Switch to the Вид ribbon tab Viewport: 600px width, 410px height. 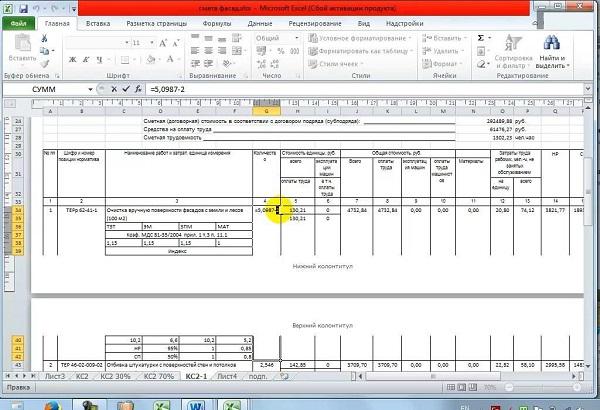[x=364, y=23]
